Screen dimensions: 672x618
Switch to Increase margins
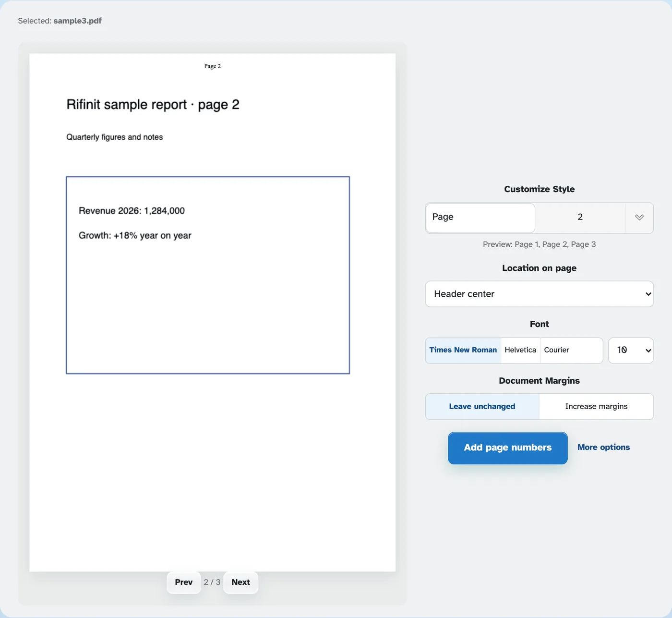point(596,406)
